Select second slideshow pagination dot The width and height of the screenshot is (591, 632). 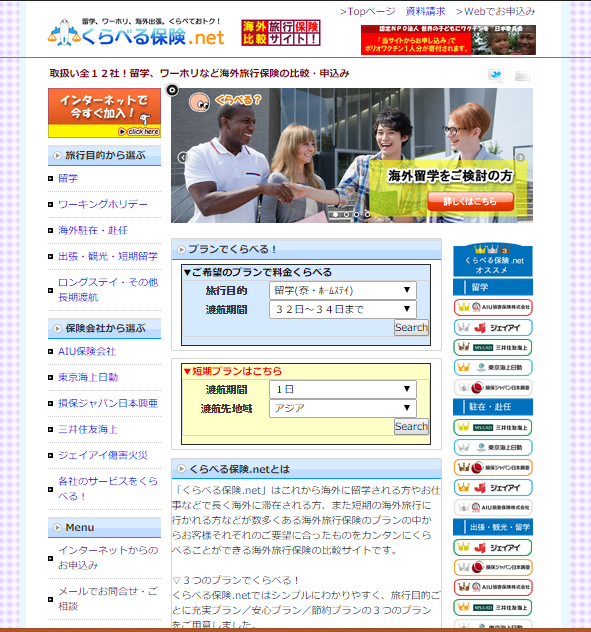(x=346, y=214)
